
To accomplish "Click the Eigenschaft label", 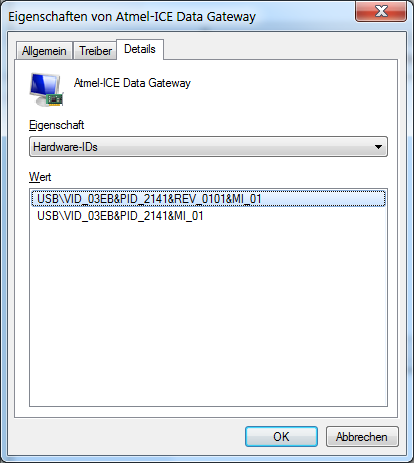I will (x=56, y=125).
